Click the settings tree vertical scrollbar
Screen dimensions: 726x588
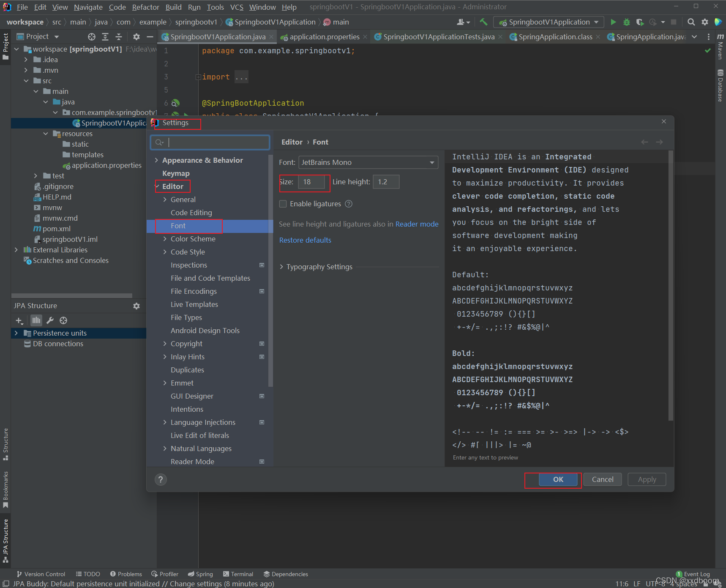(270, 271)
